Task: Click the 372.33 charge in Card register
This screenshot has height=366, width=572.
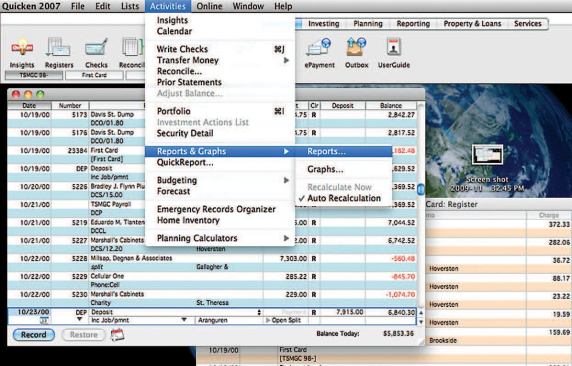Action: (x=559, y=224)
